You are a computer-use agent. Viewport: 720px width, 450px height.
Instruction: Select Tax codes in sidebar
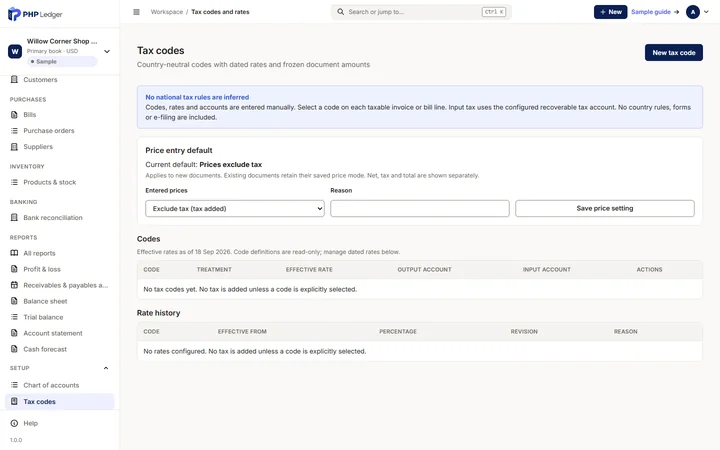60,401
